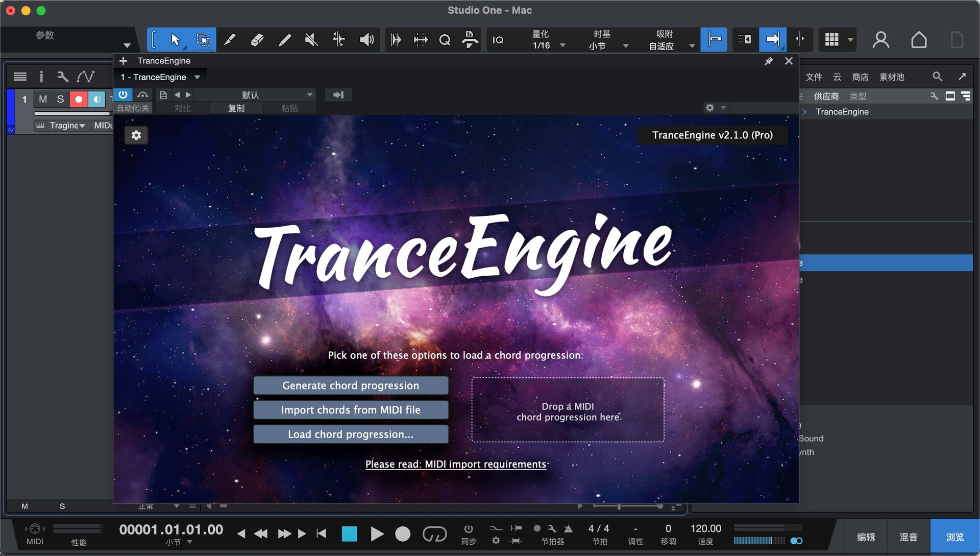
Task: Open the 编辑 edit view
Action: point(866,537)
